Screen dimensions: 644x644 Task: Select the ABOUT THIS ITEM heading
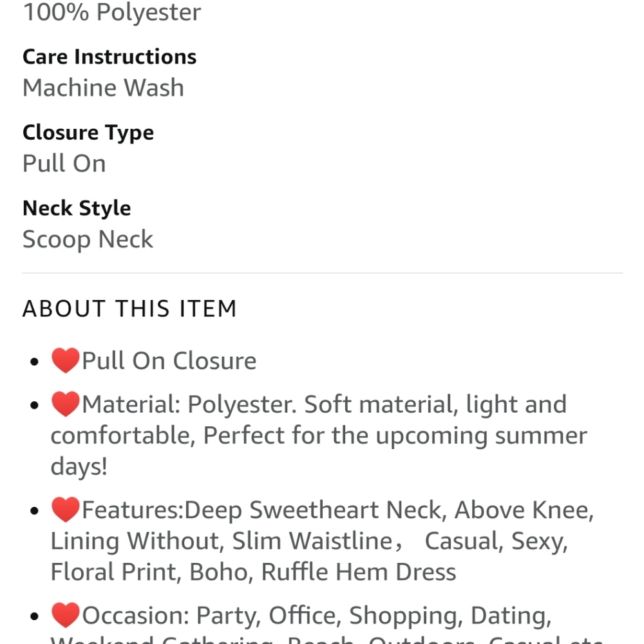pos(130,308)
